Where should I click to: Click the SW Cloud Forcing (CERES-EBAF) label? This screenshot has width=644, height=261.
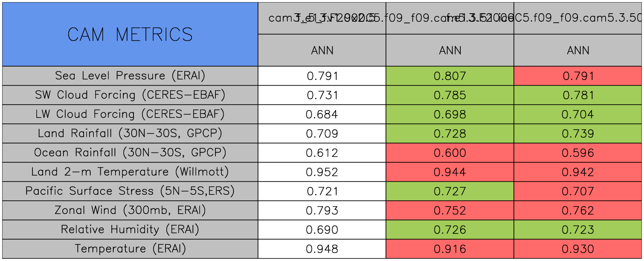tap(130, 95)
